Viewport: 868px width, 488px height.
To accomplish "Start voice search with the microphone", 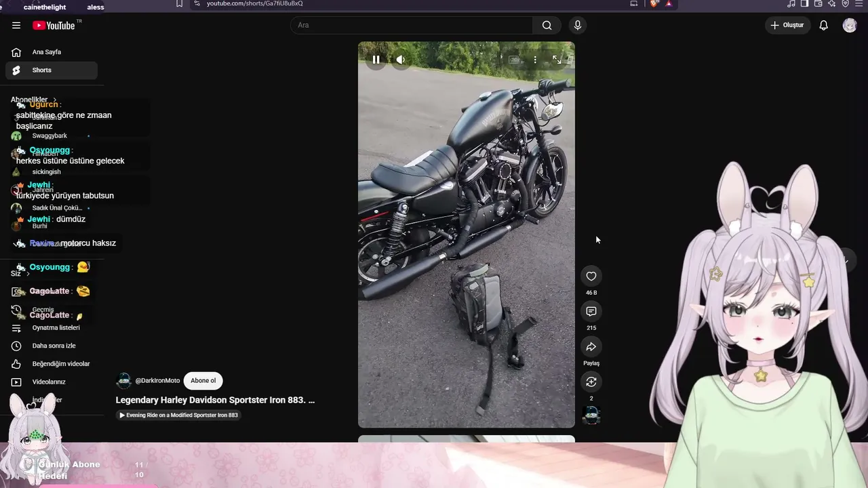I will tap(578, 25).
